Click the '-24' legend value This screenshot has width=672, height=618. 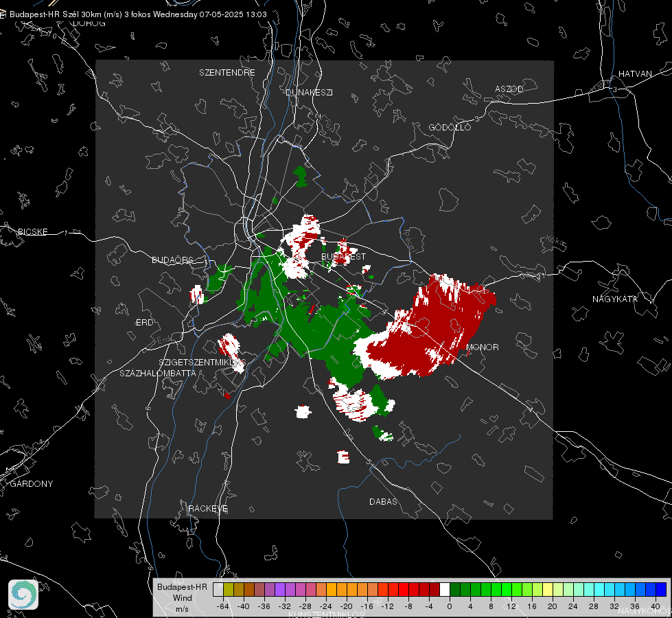[326, 606]
